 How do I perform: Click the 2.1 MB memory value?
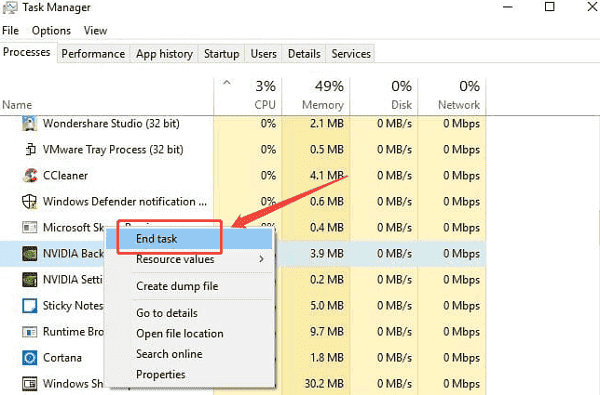(x=327, y=123)
